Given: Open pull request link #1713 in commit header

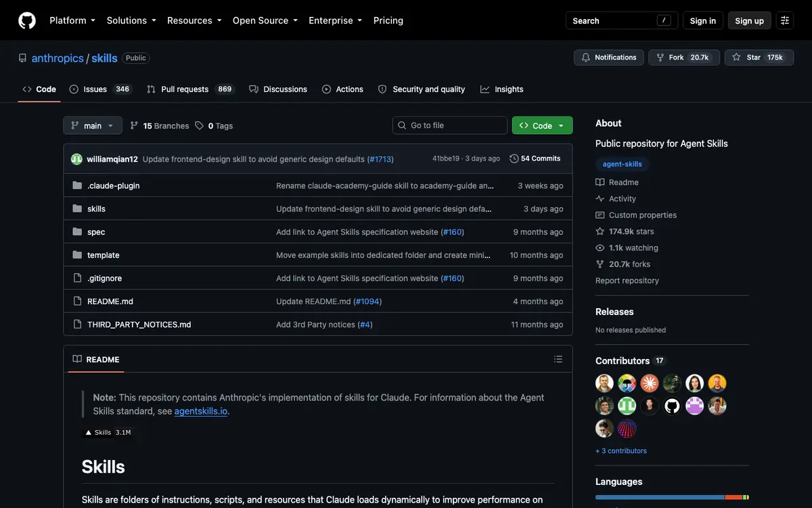Looking at the screenshot, I should point(380,159).
